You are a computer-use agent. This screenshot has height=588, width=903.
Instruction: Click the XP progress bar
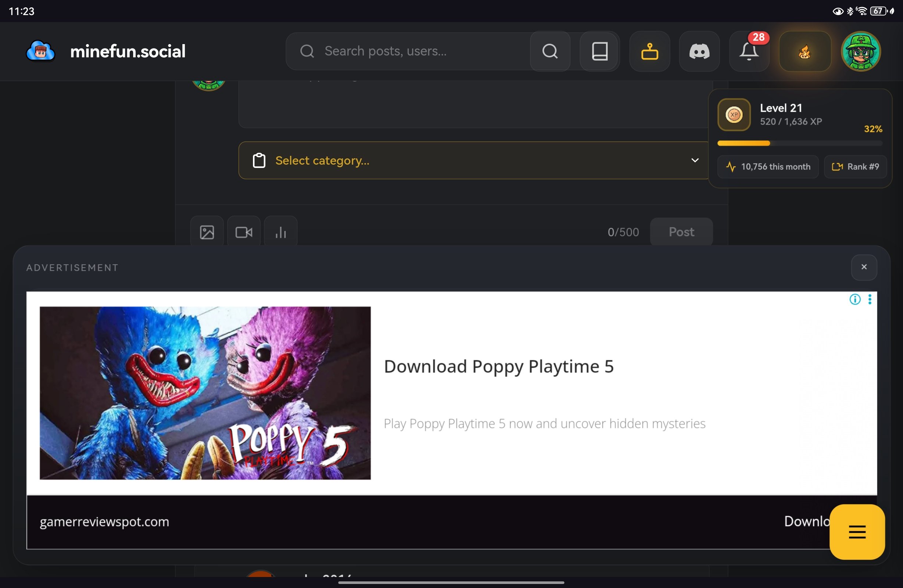pyautogui.click(x=799, y=143)
